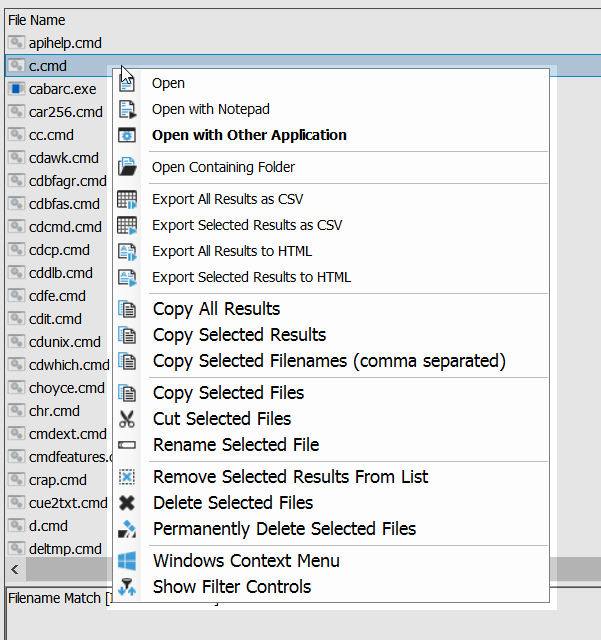This screenshot has height=640, width=601.
Task: Click the Permanently Delete Selected Files icon
Action: point(127,529)
